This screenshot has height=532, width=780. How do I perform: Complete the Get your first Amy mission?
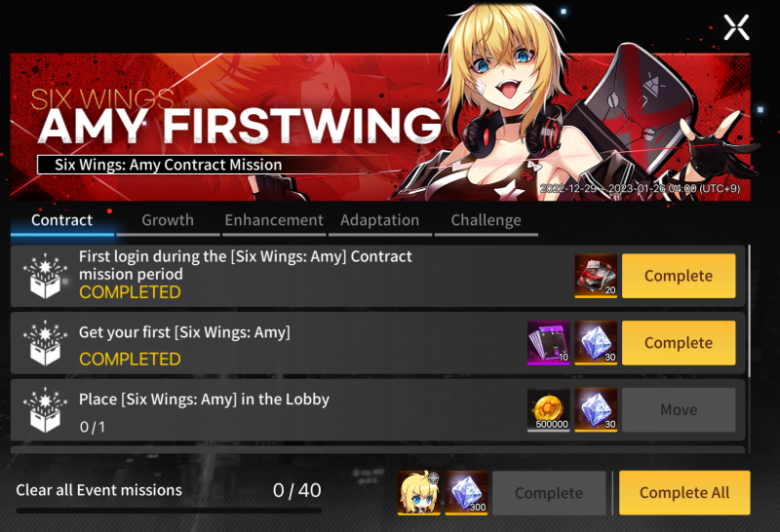click(x=679, y=343)
